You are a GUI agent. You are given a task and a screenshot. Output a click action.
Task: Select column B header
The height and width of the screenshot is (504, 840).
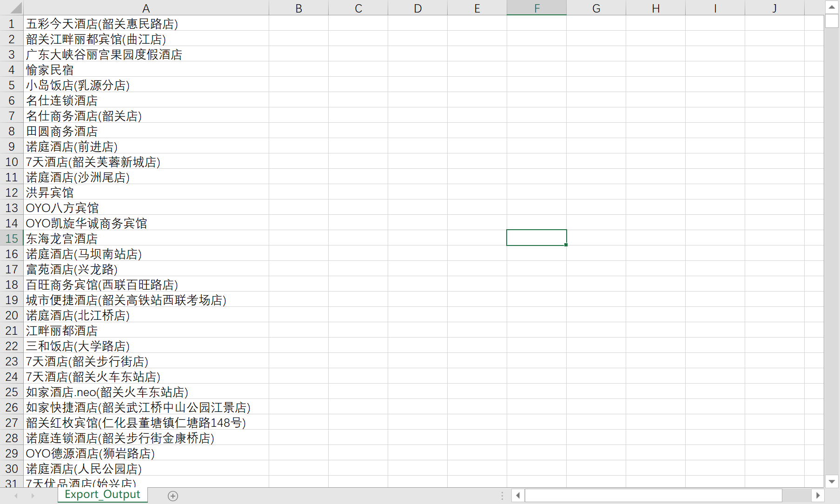[298, 8]
